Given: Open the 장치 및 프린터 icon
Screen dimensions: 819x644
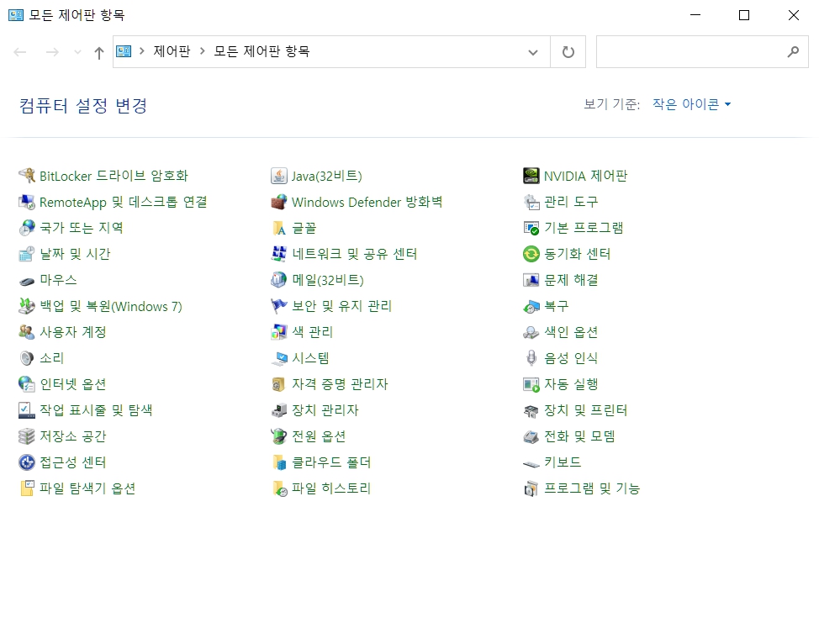Looking at the screenshot, I should click(x=531, y=410).
